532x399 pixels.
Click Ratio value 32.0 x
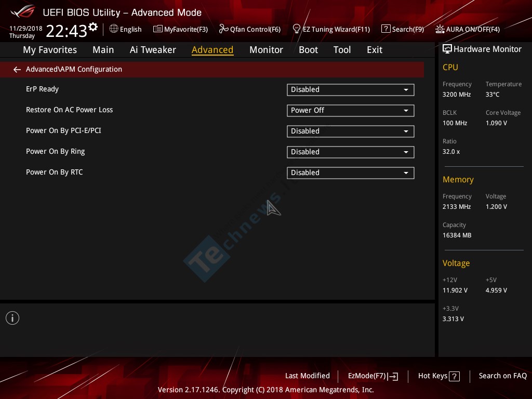click(451, 152)
